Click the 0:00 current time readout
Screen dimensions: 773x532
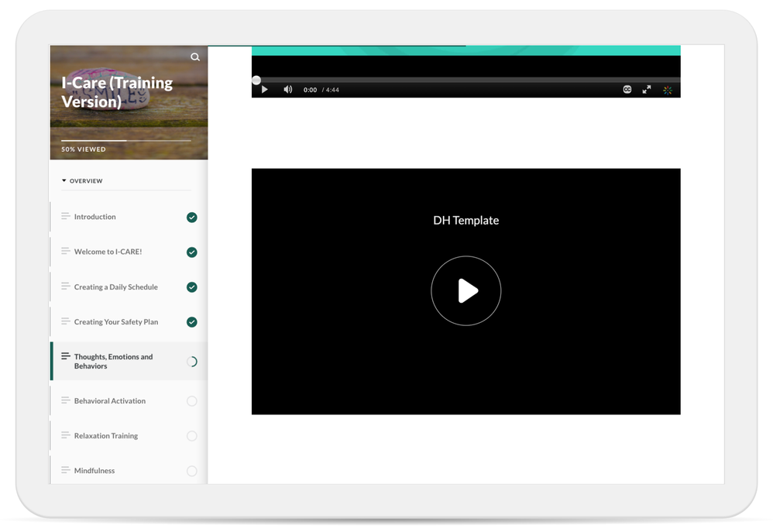(310, 90)
